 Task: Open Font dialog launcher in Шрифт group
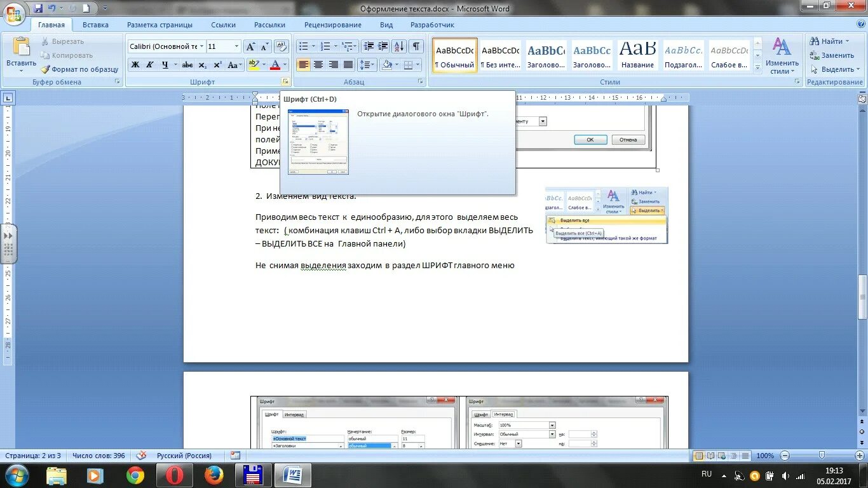(285, 82)
